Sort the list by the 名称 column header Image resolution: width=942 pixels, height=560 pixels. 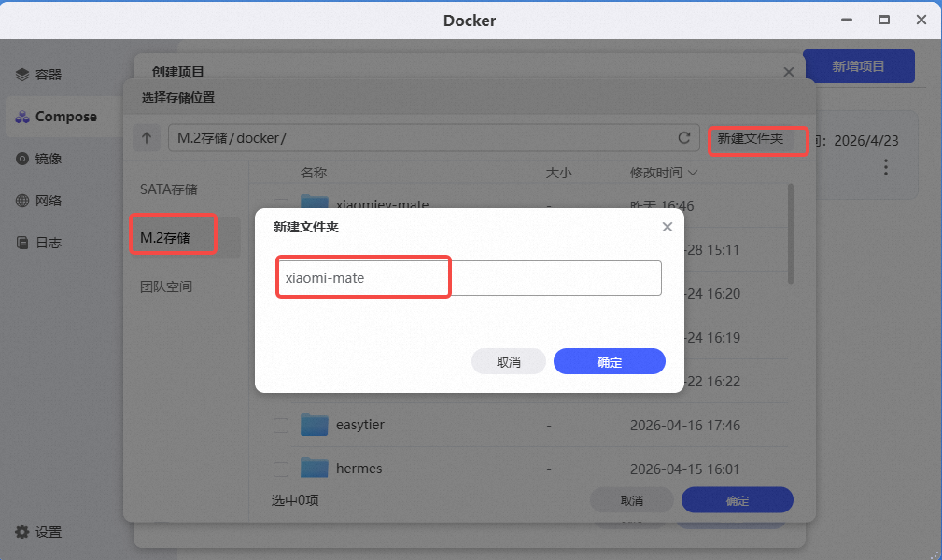314,173
